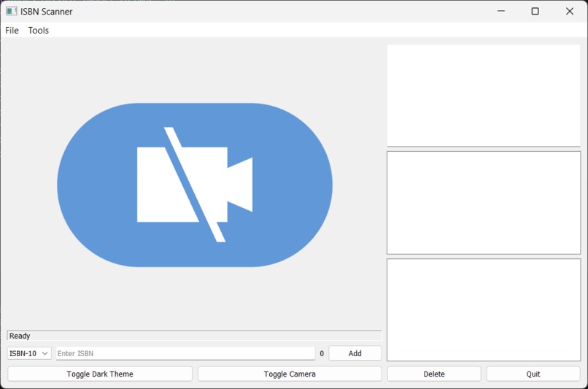Quit the application with the Quit button
Screen dimensions: 588x389
533,374
